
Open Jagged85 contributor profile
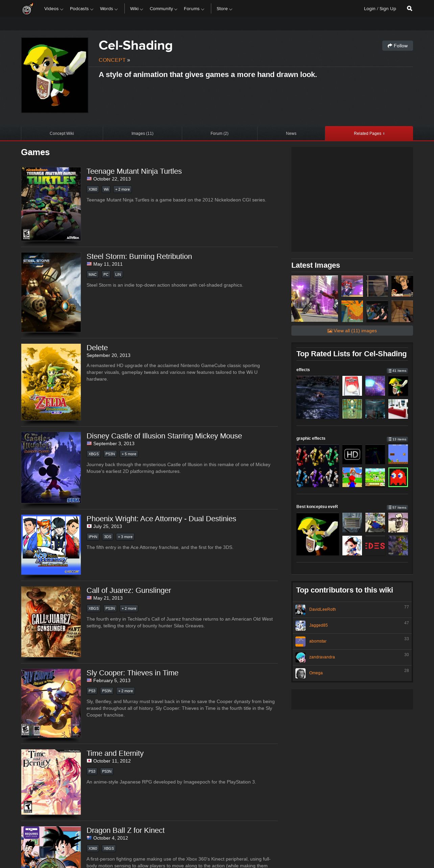[318, 625]
